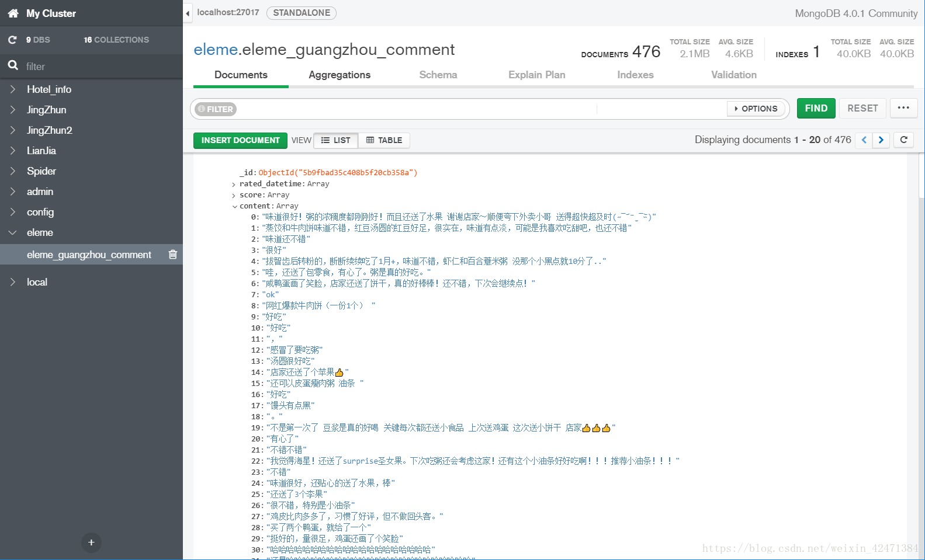Click the DOCUMENTS 476 count
The width and height of the screenshot is (925, 560).
pos(621,52)
